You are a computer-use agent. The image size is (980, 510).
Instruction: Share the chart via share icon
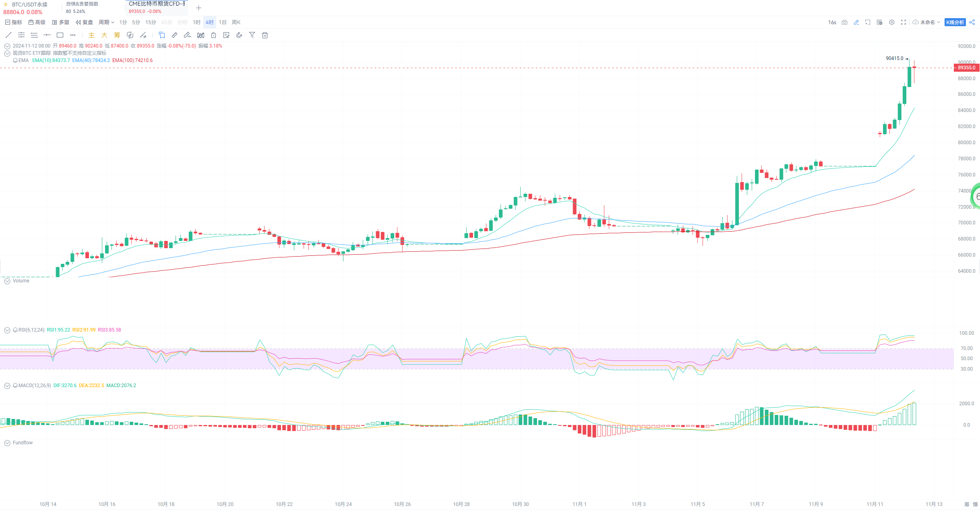pyautogui.click(x=972, y=22)
